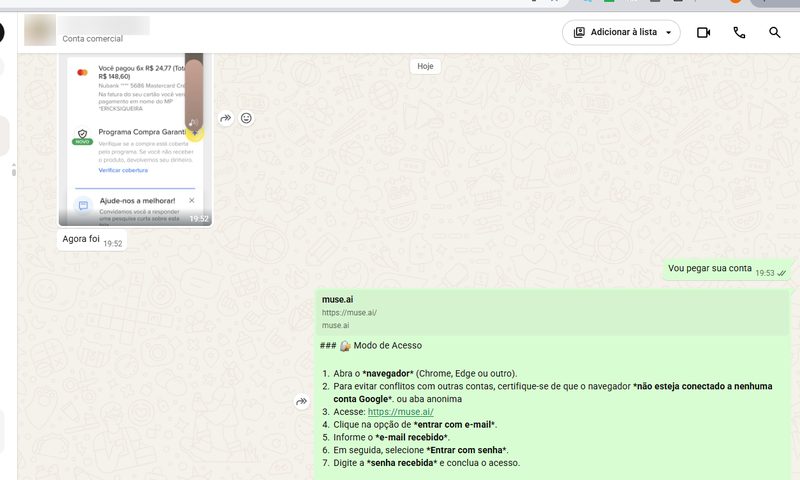Click the Adicionar à lista button

621,33
